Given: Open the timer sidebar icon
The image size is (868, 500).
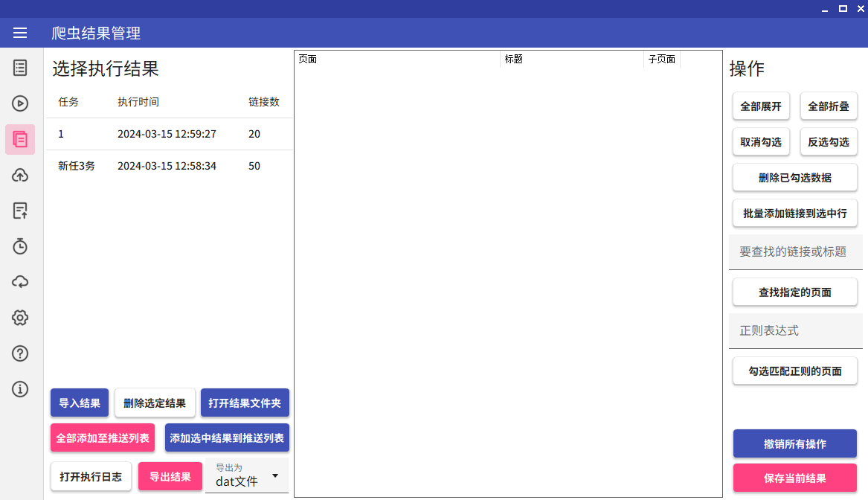Looking at the screenshot, I should click(x=20, y=246).
